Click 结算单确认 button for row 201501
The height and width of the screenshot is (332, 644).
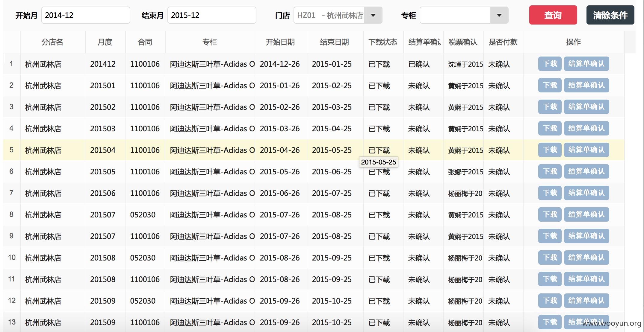point(586,85)
